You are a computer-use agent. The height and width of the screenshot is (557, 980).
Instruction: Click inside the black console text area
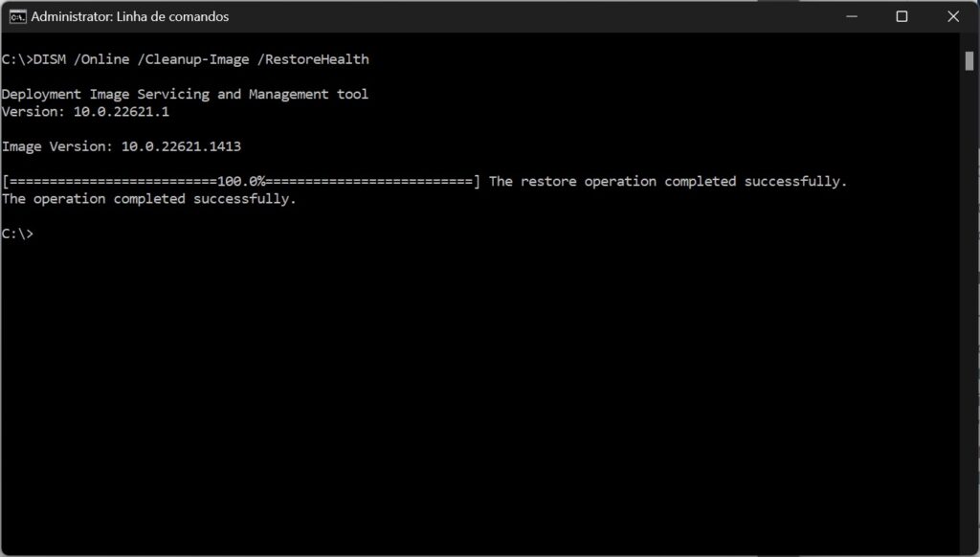pyautogui.click(x=479, y=383)
